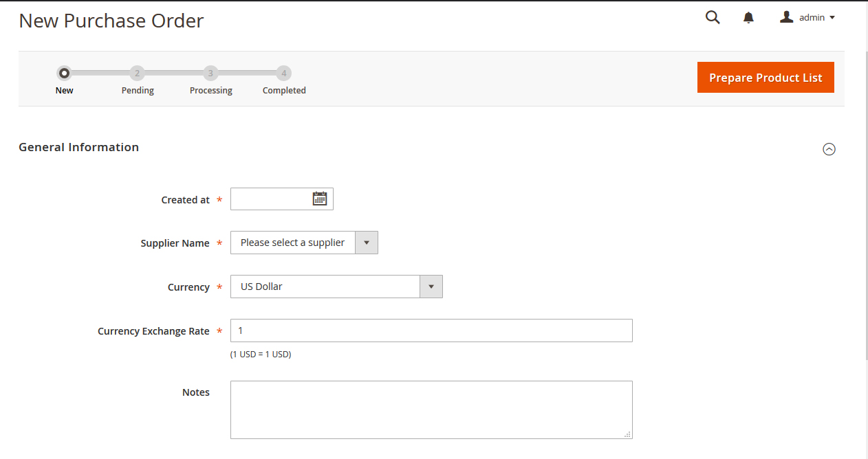Click the page vertical scrollbar
This screenshot has width=868, height=459.
click(x=865, y=206)
